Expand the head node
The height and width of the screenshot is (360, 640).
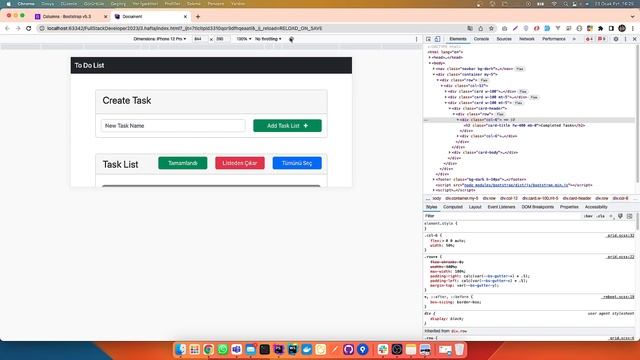click(x=430, y=58)
